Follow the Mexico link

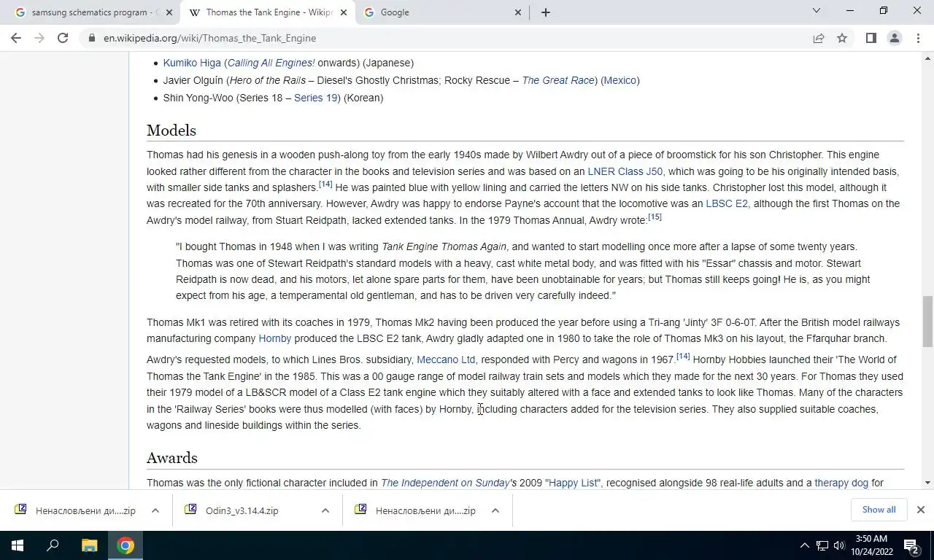click(x=620, y=80)
